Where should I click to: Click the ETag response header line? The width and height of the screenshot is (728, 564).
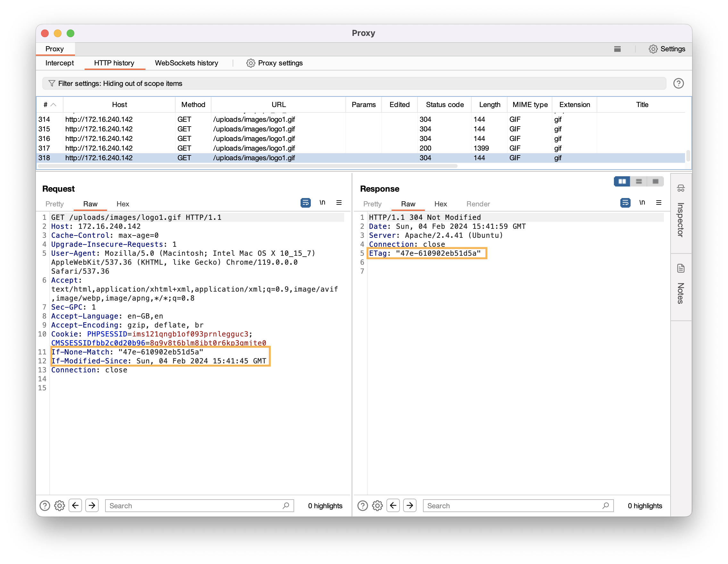(x=425, y=253)
